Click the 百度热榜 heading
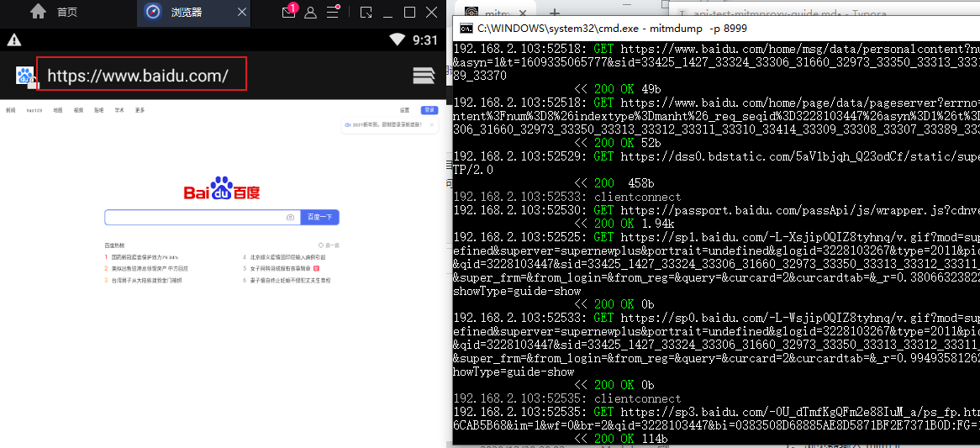The width and height of the screenshot is (980, 448). click(x=114, y=245)
